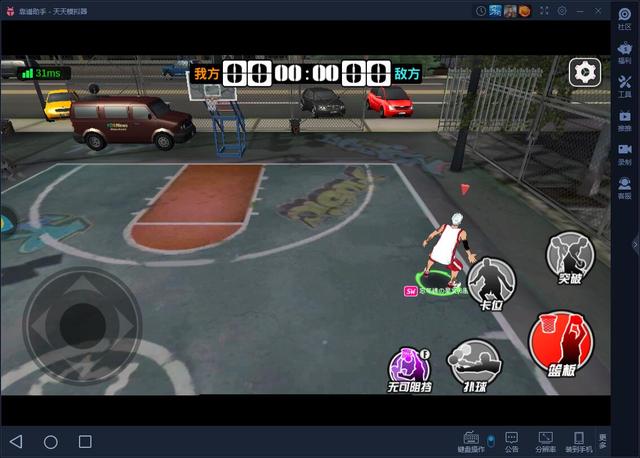Image resolution: width=640 pixels, height=458 pixels.
Task: Tap the 扑球 dive-for-ball button
Action: (x=474, y=366)
